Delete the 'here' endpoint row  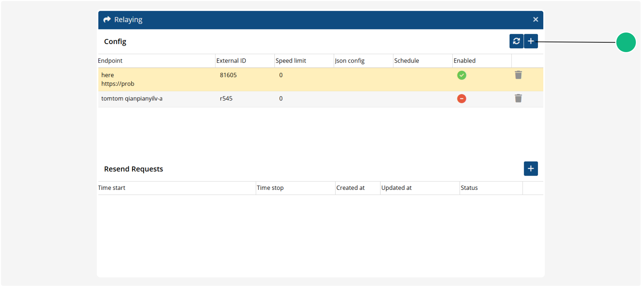(518, 75)
